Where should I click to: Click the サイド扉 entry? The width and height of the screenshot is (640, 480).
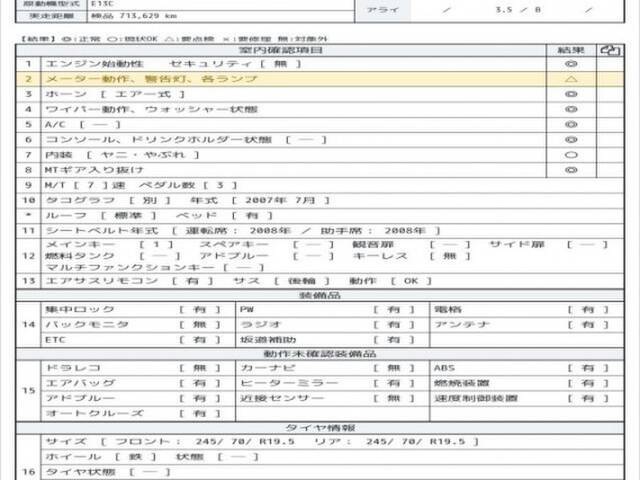[x=549, y=244]
